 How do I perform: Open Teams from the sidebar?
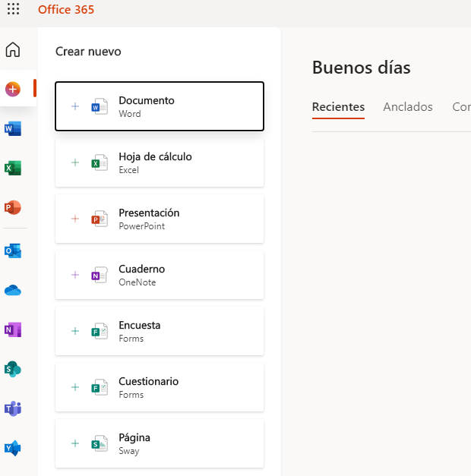[x=13, y=408]
